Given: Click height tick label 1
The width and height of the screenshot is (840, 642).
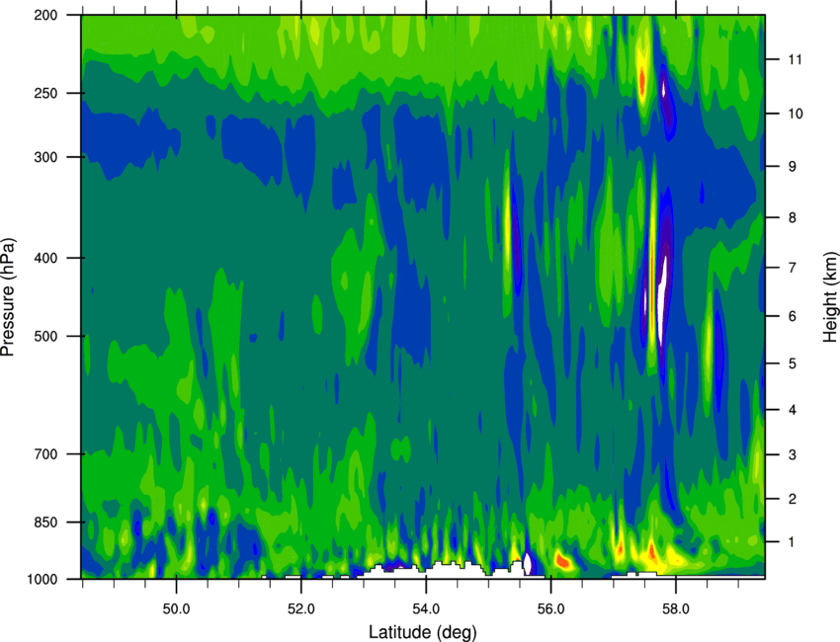Looking at the screenshot, I should click(x=792, y=542).
